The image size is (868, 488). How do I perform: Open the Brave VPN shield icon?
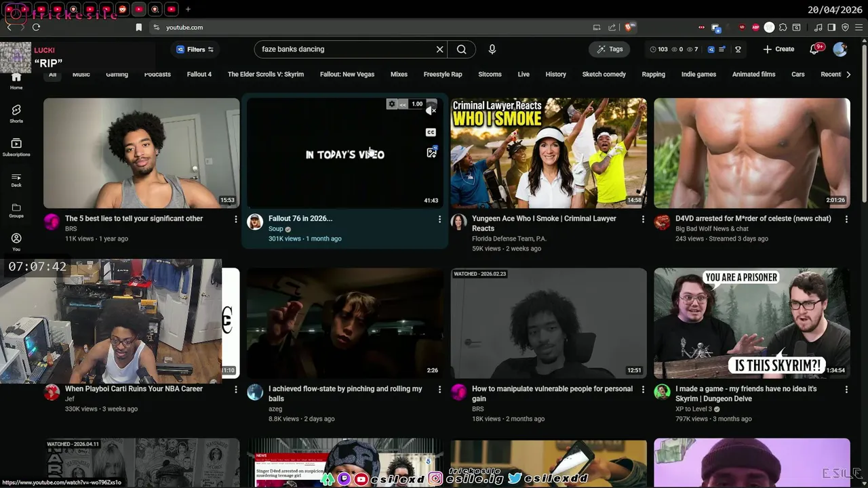point(845,27)
